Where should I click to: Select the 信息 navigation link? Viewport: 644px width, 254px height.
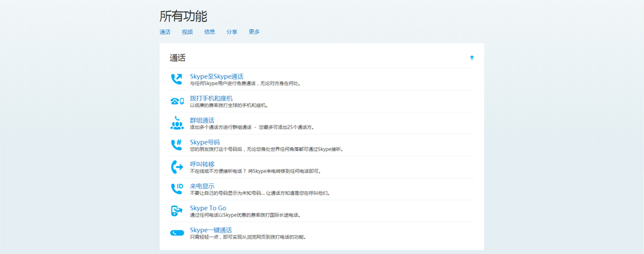click(x=209, y=32)
